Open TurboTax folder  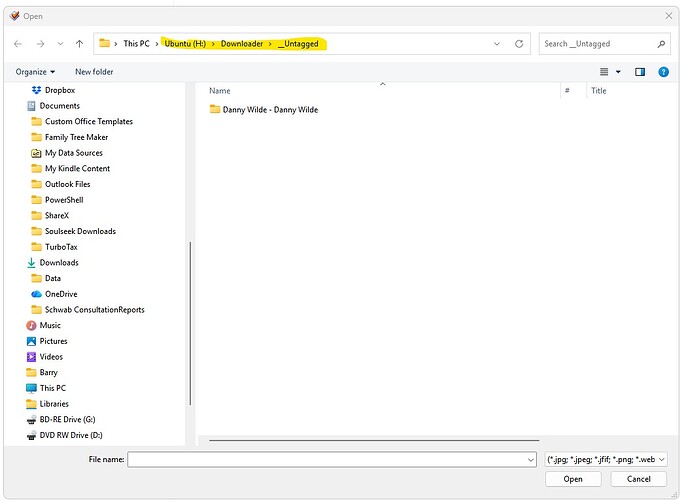point(61,247)
